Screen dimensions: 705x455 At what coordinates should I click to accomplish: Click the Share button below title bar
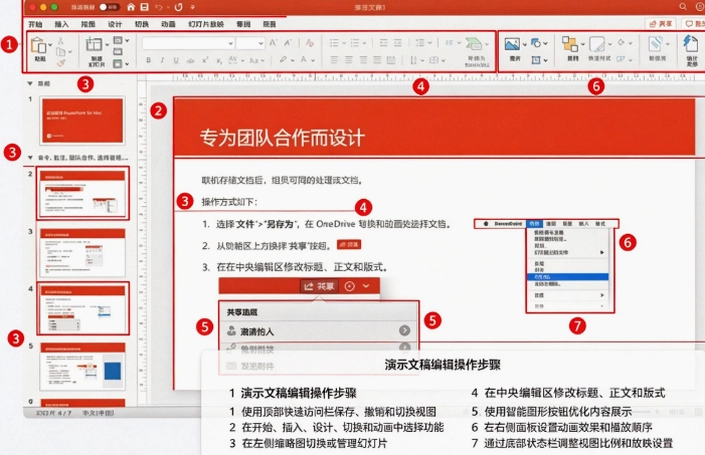[x=661, y=24]
